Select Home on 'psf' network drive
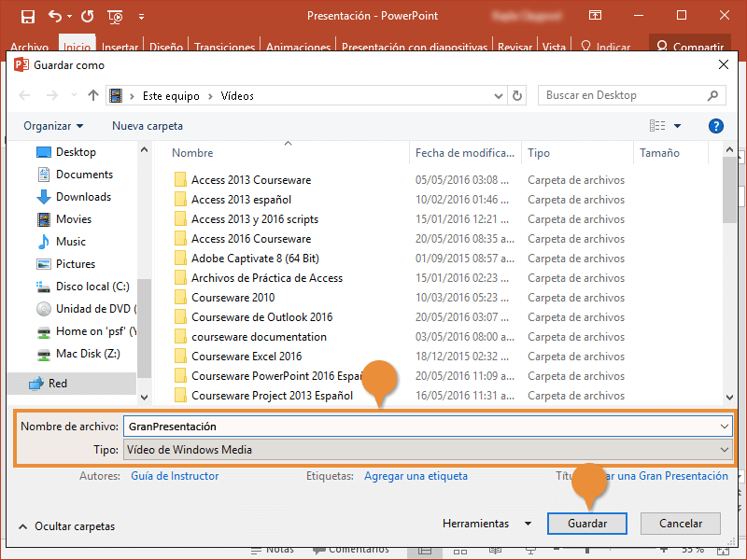This screenshot has height=560, width=747. pyautogui.click(x=86, y=331)
